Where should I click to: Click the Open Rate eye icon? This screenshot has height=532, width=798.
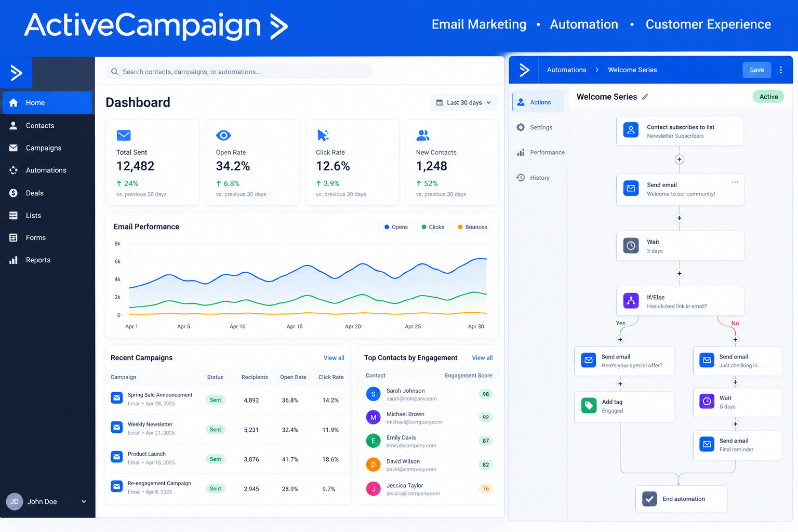coord(223,136)
